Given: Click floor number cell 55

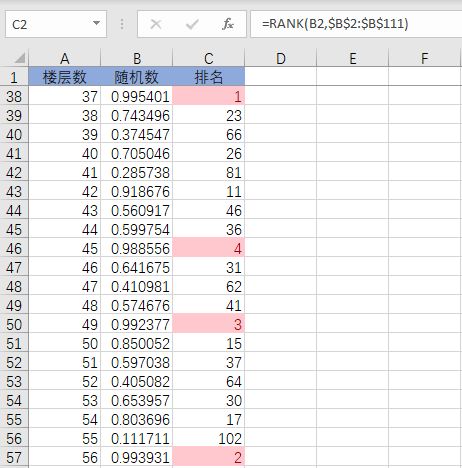Looking at the screenshot, I should [65, 438].
